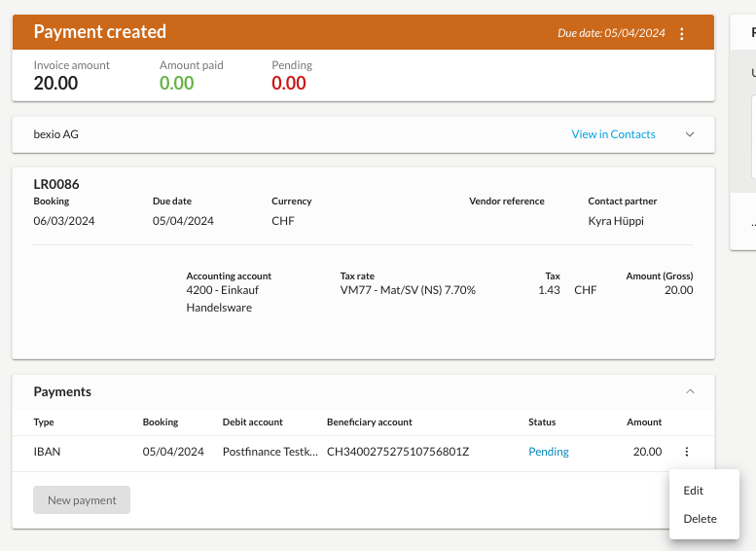Choose Edit from the payment menu
The height and width of the screenshot is (551, 756).
694,491
